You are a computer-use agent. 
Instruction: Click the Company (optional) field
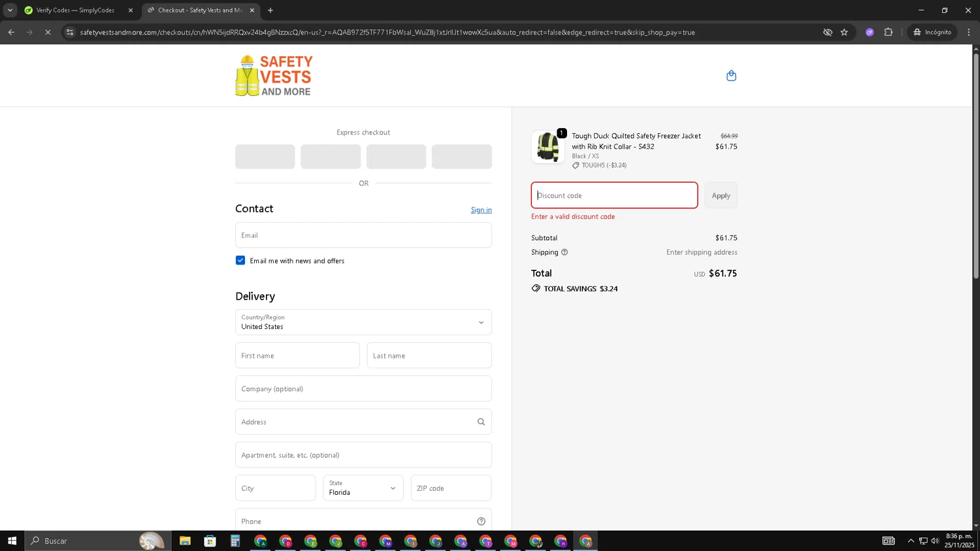tap(363, 388)
